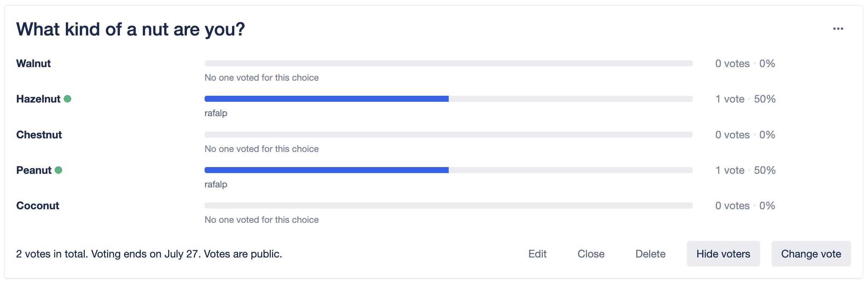Image resolution: width=868 pixels, height=282 pixels.
Task: Click voter name rafalp under Peanut
Action: tap(216, 184)
